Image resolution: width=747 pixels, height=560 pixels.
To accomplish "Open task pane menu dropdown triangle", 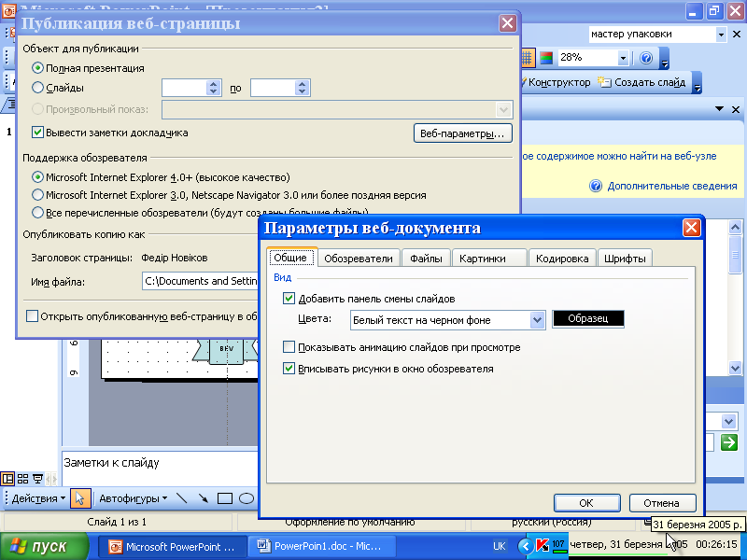I will [719, 109].
